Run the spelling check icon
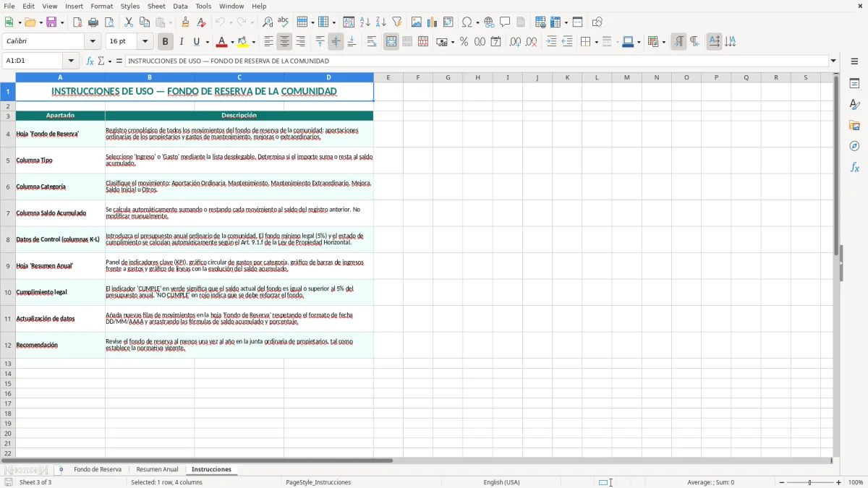Screen dimensions: 868x488 coord(284,22)
